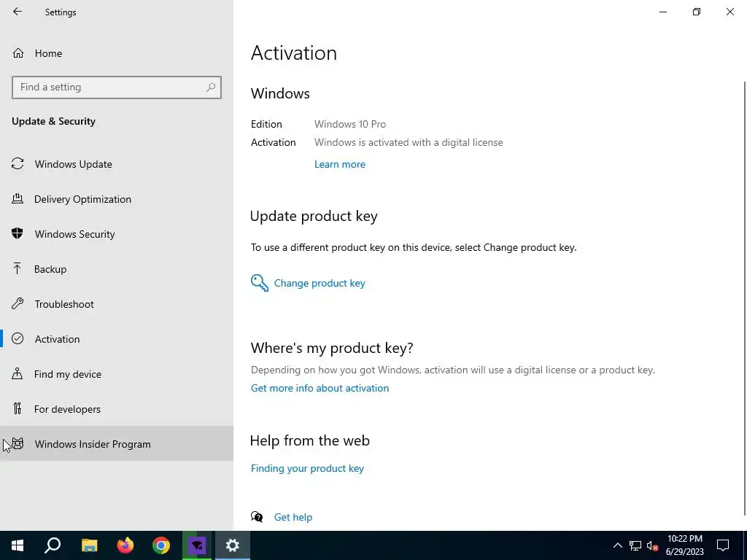Screen dimensions: 747x560
Task: Select Backup in the sidebar
Action: pos(117,269)
